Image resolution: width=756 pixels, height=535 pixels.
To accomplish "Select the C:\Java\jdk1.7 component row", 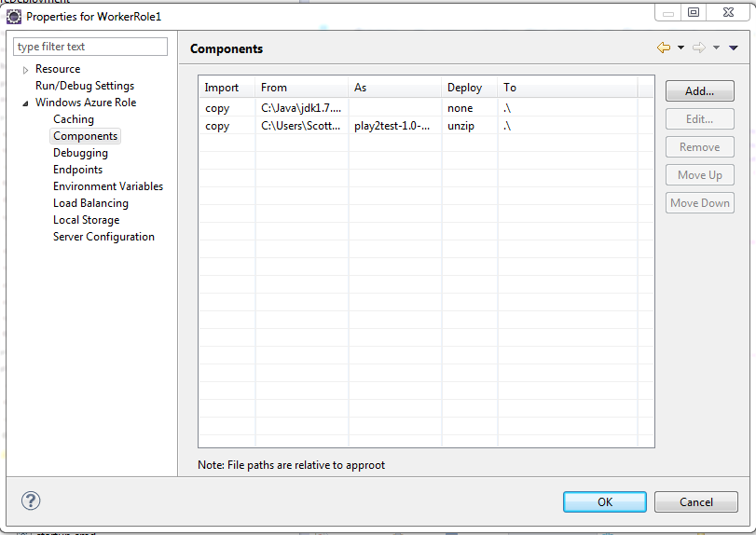I will (426, 108).
